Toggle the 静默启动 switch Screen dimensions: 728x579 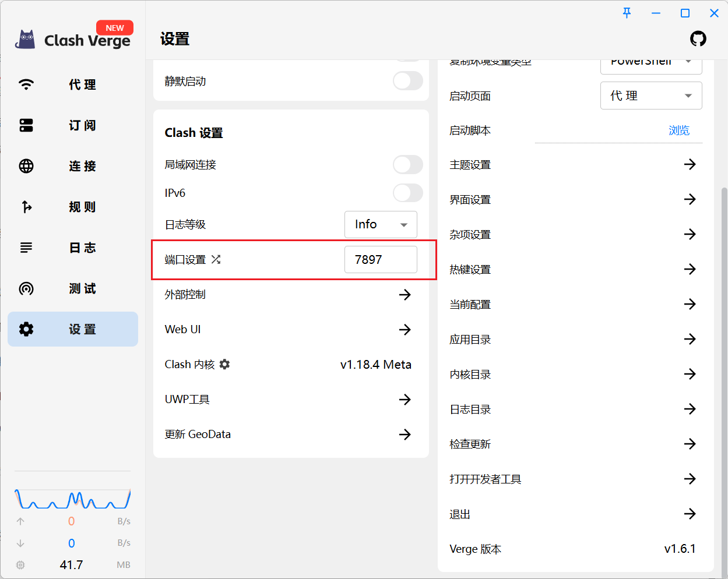407,81
